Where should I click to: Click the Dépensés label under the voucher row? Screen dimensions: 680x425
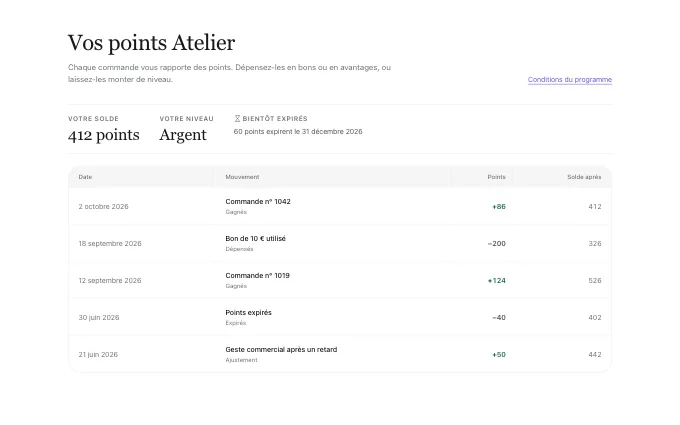239,249
